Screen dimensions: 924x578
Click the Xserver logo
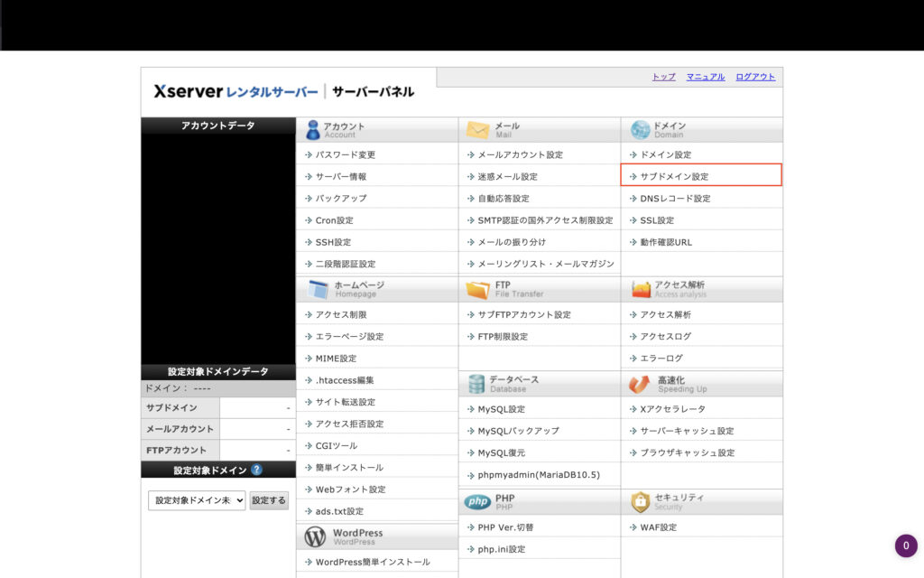click(189, 91)
